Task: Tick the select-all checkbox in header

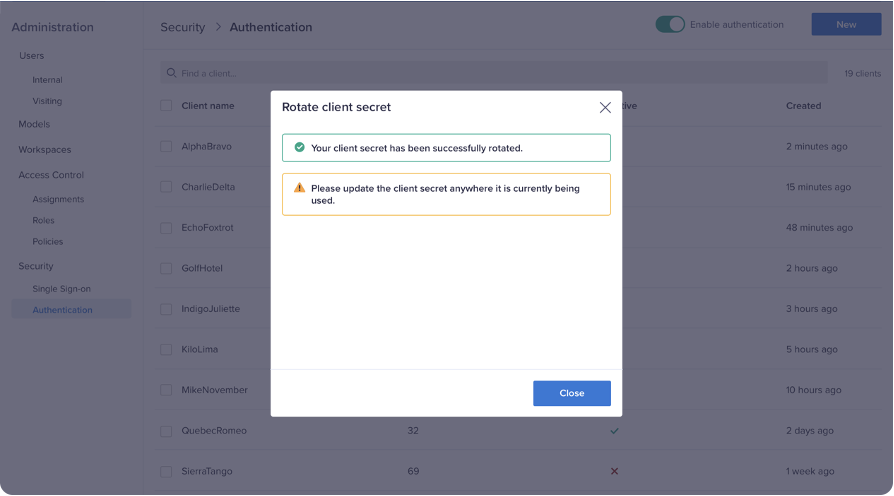Action: click(x=166, y=106)
